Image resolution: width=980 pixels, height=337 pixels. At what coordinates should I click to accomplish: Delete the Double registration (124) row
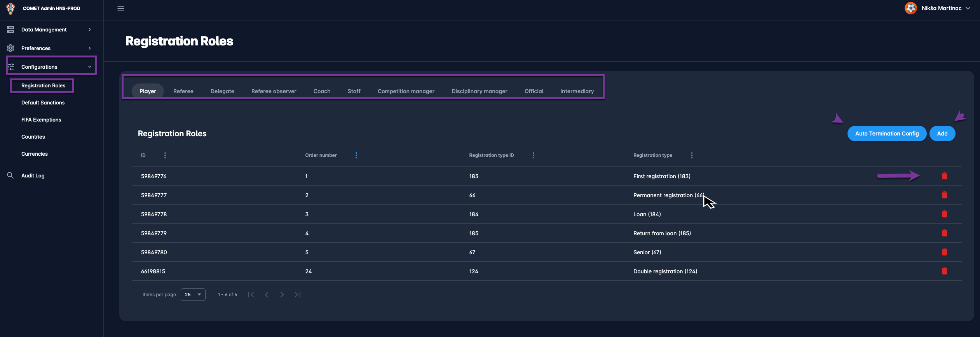[944, 271]
